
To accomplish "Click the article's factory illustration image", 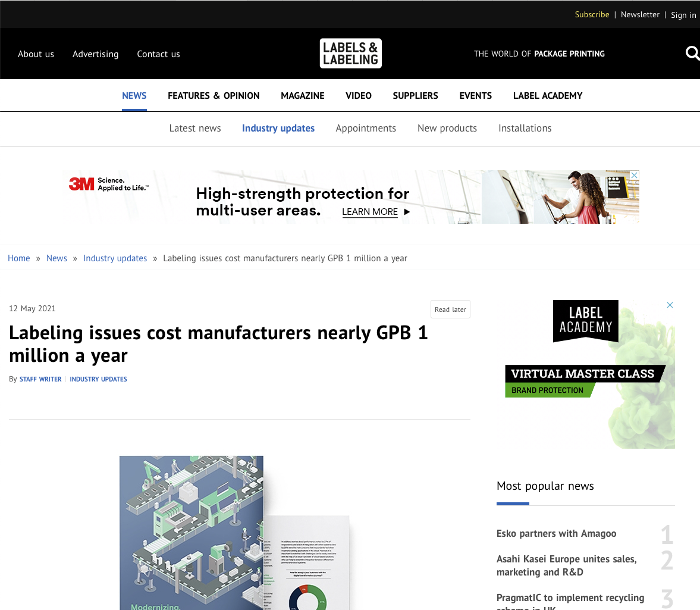I will (x=234, y=533).
